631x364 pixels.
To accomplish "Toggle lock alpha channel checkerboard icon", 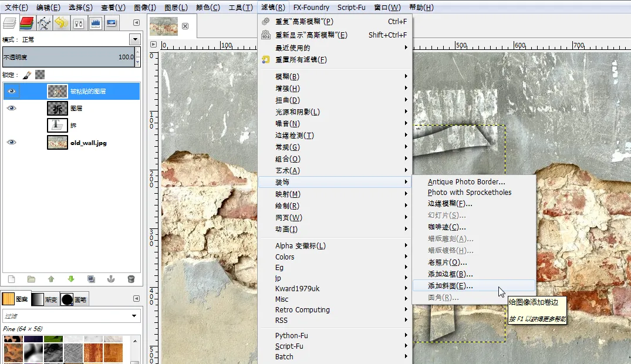I will point(40,75).
